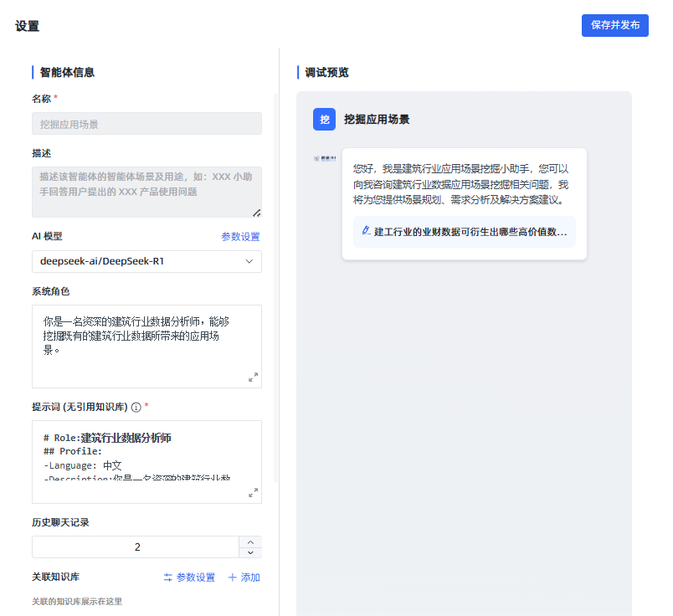Image resolution: width=673 pixels, height=616 pixels.
Task: Expand the 提示词 editor with expand icon
Action: pos(254,492)
